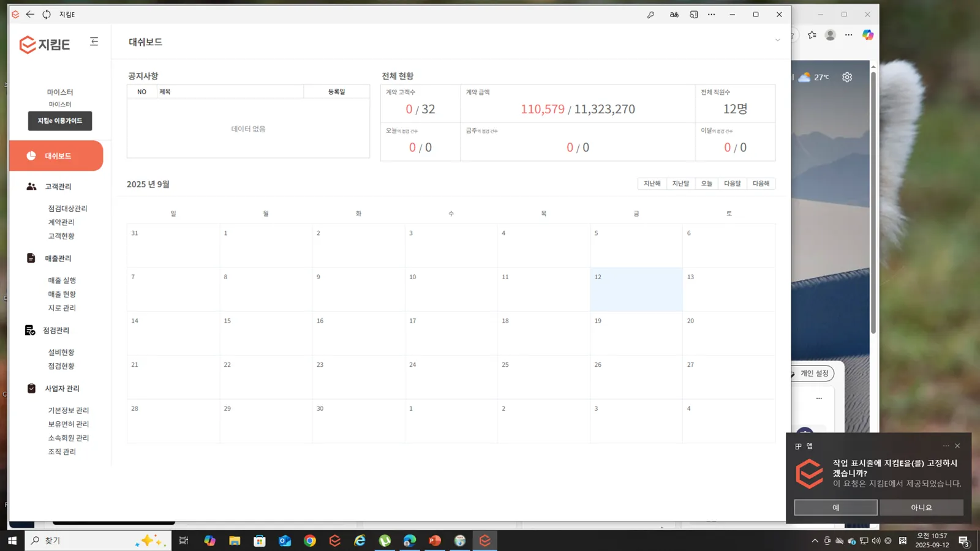
Task: Click the 110,579 contract amount value
Action: pyautogui.click(x=543, y=109)
